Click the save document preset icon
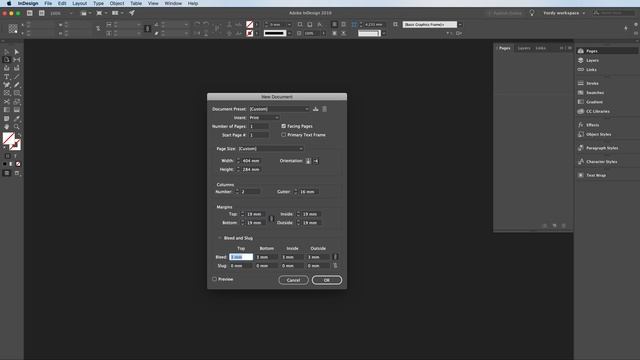Viewport: 640px width, 360px height. [x=316, y=109]
